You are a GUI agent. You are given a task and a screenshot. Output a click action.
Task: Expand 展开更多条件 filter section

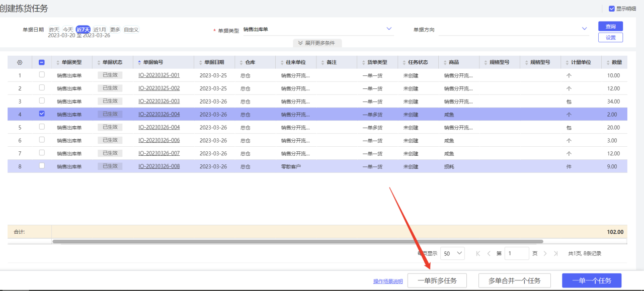pos(317,43)
